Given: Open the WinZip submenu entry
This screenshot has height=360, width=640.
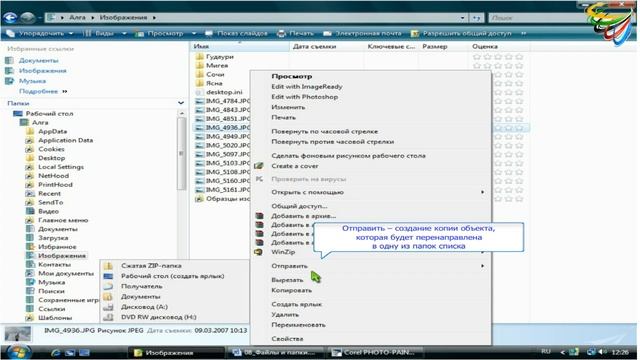Looking at the screenshot, I should [283, 252].
